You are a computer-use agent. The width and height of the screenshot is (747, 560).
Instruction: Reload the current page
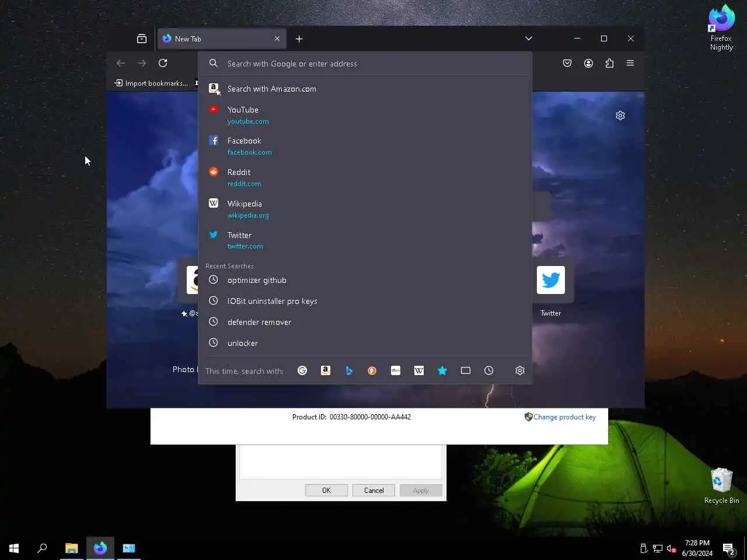click(163, 63)
